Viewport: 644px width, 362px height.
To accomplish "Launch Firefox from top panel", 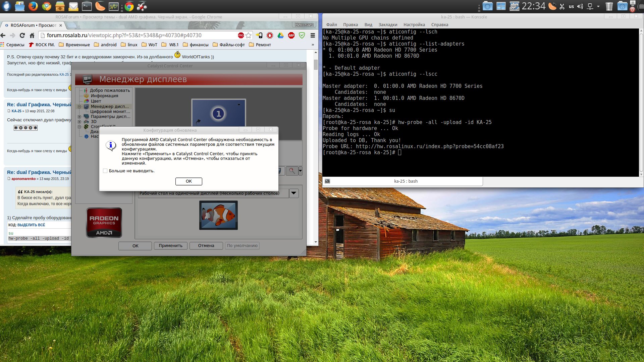I will pyautogui.click(x=33, y=6).
